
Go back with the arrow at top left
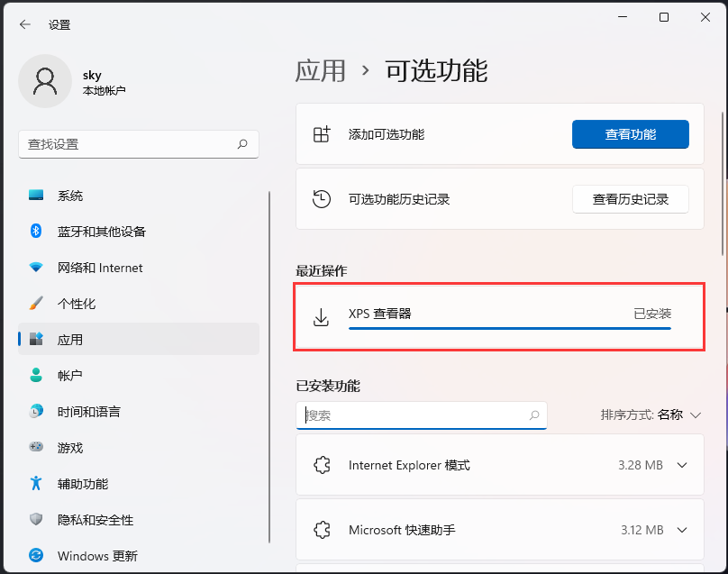[x=24, y=24]
